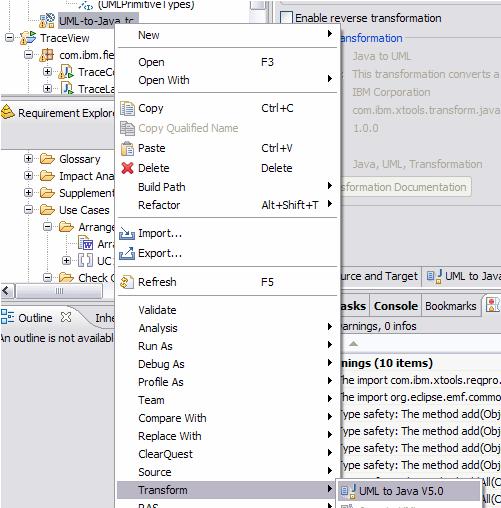Collapse the Use Cases folder

tap(29, 209)
